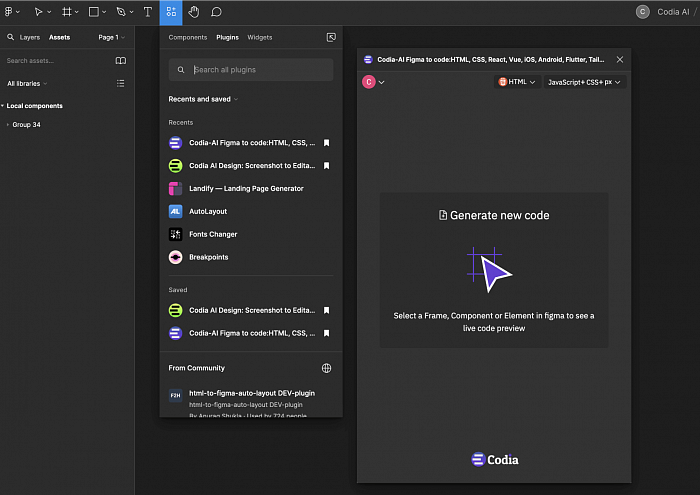Toggle Codia AI Design bookmark in Saved

tap(327, 310)
